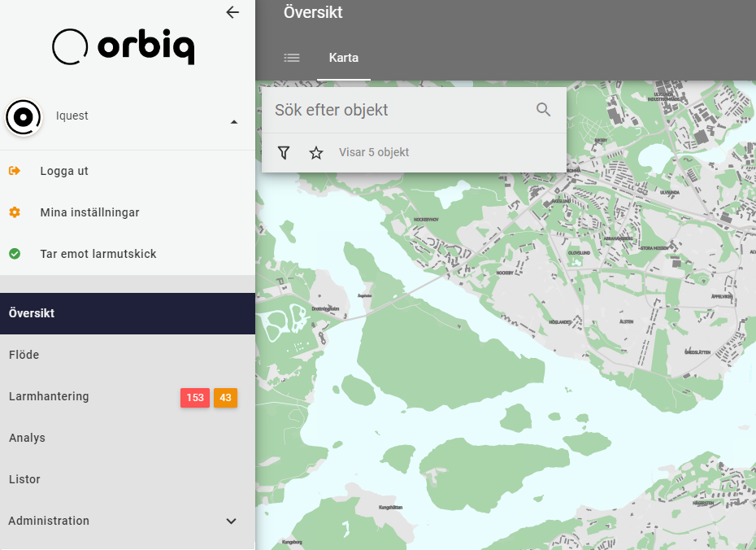Collapse sidebar with the back arrow

[x=232, y=12]
